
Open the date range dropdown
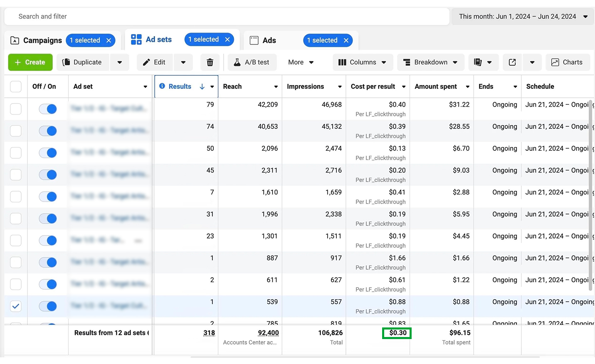[x=523, y=17]
